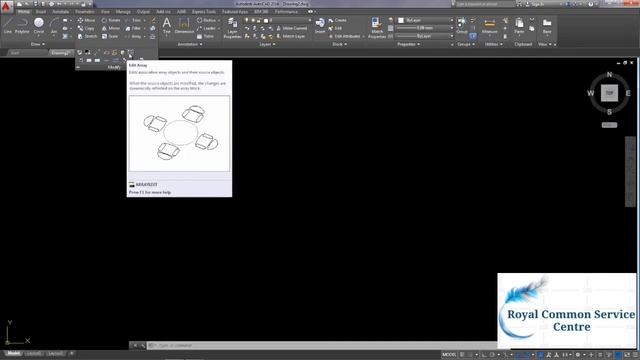Click Make Current layer button
This screenshot has width=640, height=360.
pos(291,28)
